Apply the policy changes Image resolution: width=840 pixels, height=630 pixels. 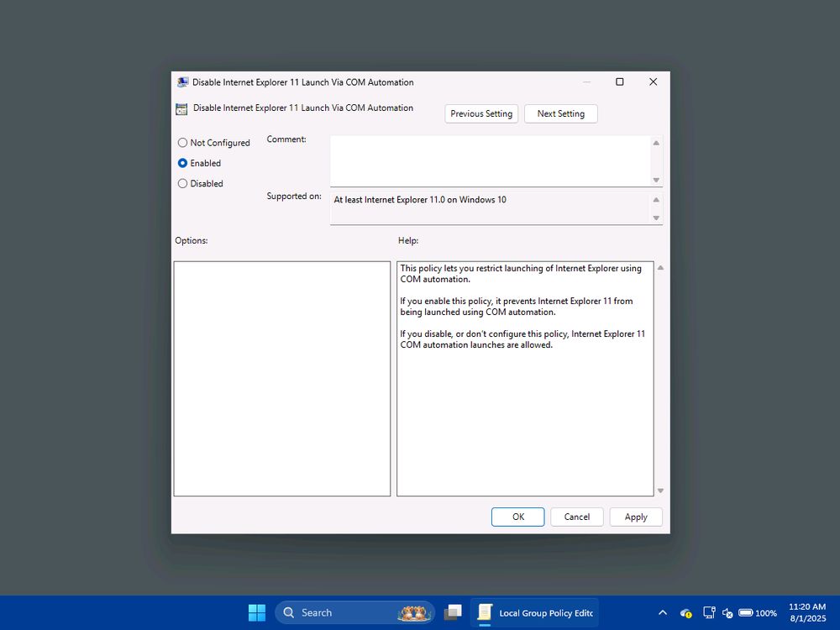(636, 517)
